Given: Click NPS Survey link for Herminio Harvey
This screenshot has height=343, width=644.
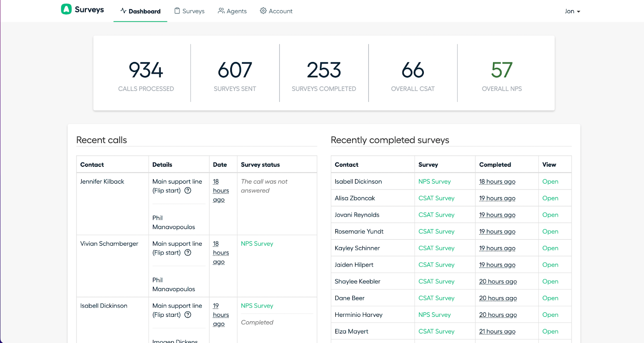Looking at the screenshot, I should point(434,315).
